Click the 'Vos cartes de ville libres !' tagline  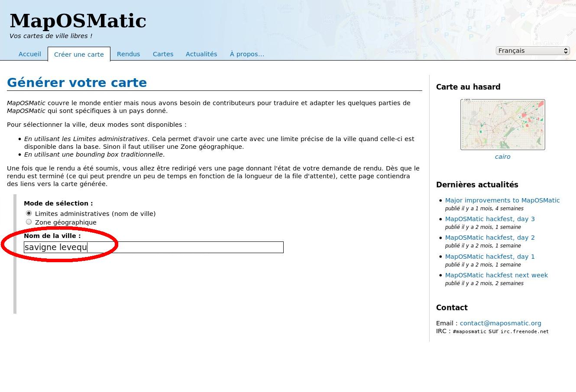pos(51,36)
